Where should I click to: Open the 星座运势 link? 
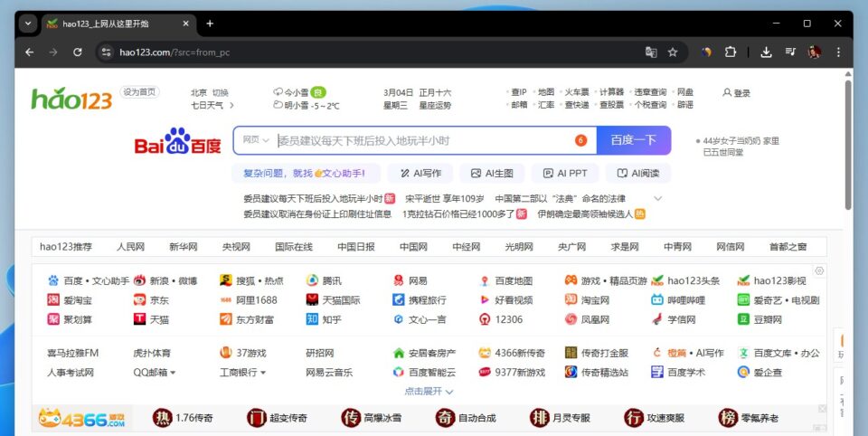[435, 105]
